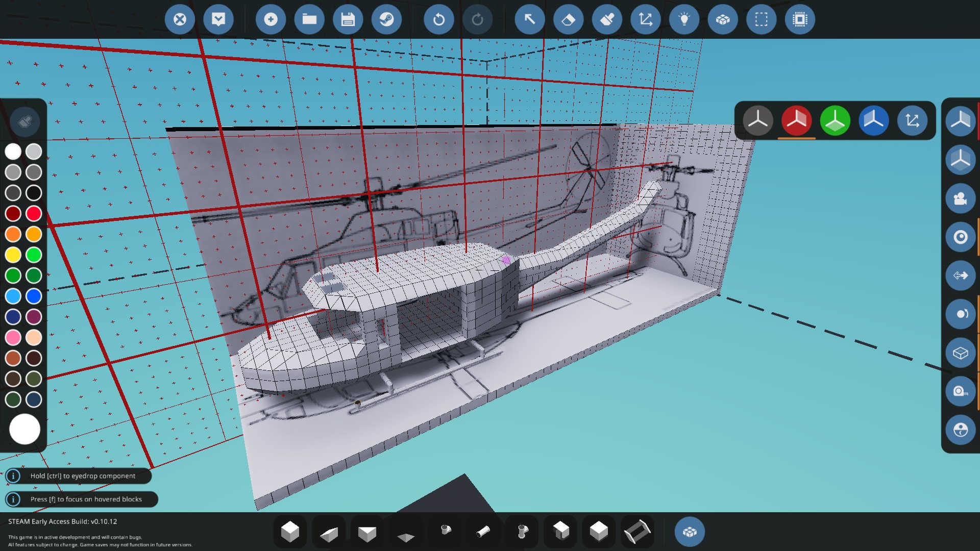Select the top toolbar move axes tool
The height and width of the screenshot is (551, 980).
tap(646, 19)
